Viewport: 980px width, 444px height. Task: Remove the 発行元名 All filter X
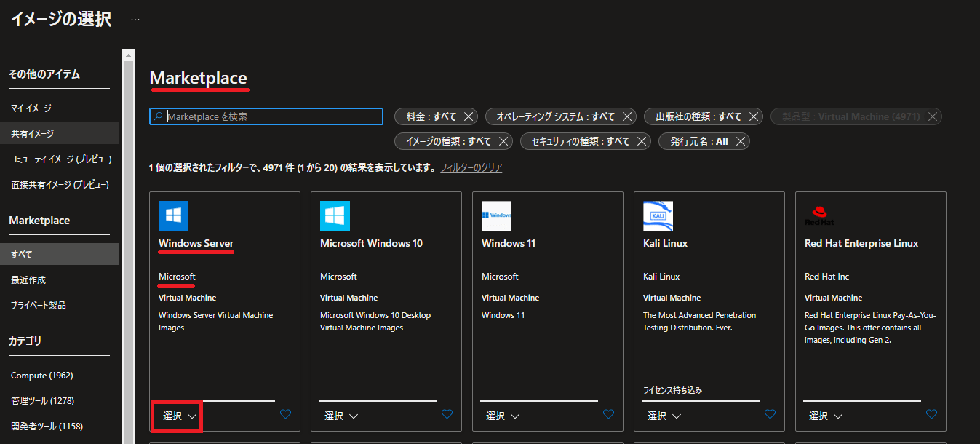tap(741, 141)
